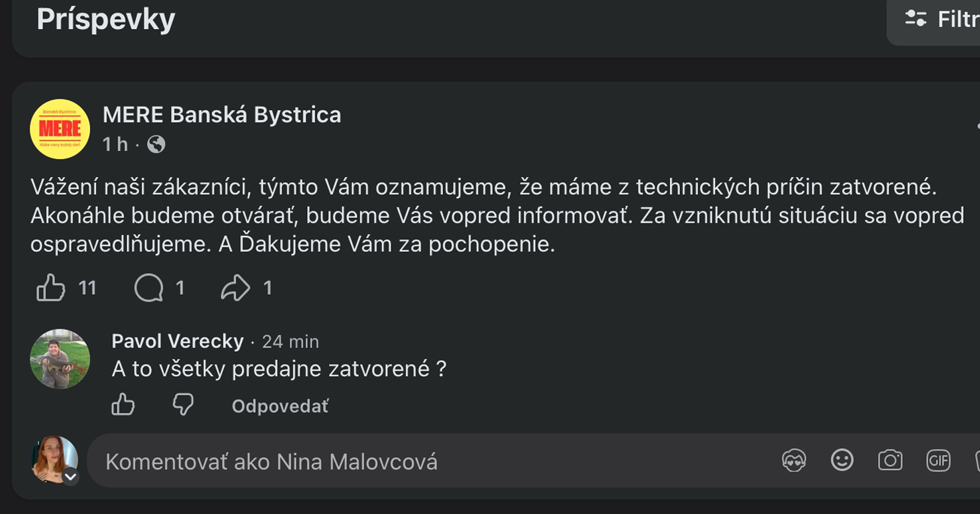Reply with Odpovedať link

280,406
